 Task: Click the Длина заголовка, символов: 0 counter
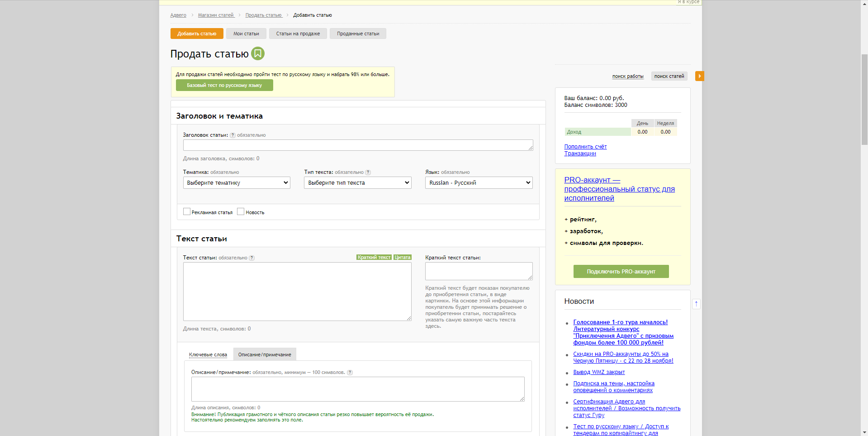pyautogui.click(x=221, y=158)
